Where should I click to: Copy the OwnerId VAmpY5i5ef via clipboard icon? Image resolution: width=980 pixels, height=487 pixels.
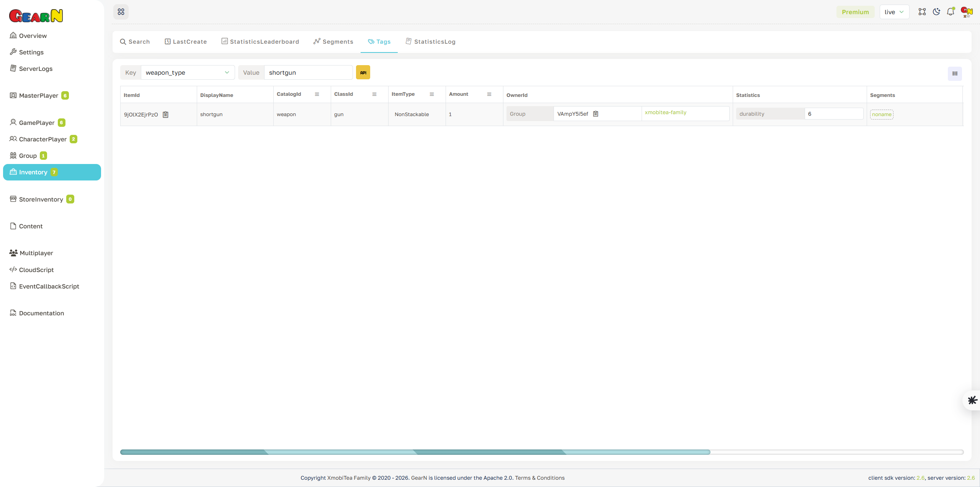(596, 113)
